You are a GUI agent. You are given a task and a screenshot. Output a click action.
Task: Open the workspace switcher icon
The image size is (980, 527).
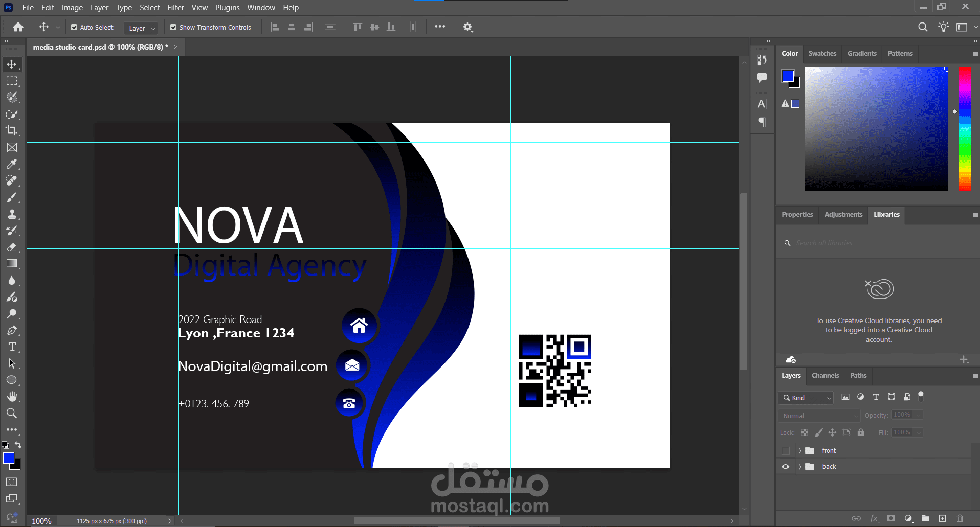coord(962,27)
